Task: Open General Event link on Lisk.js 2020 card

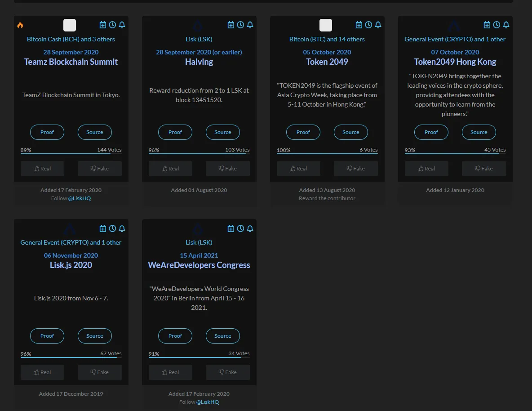Action: (71, 242)
